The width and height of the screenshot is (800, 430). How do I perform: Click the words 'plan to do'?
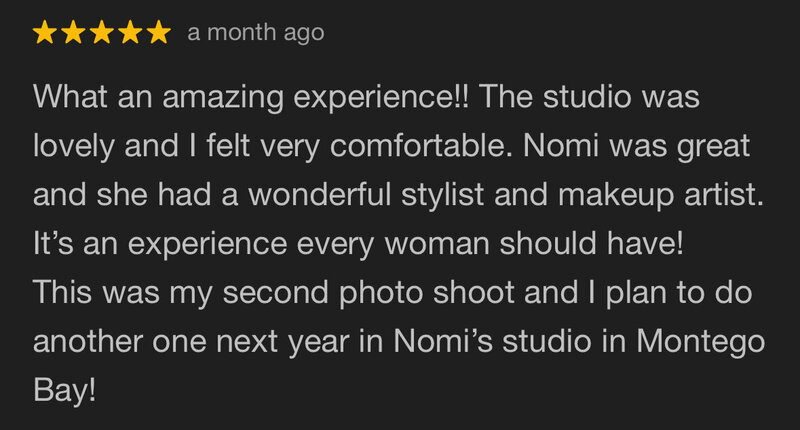coord(679,294)
